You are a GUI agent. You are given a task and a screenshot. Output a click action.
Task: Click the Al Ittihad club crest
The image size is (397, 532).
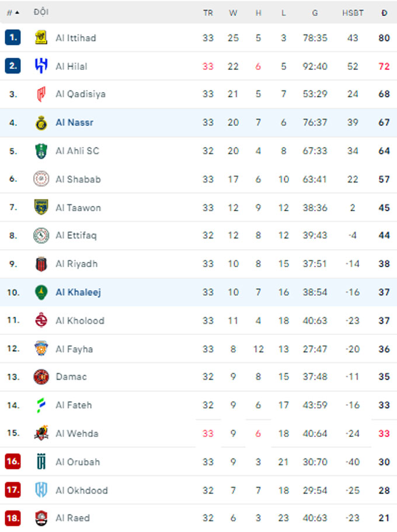click(x=41, y=38)
